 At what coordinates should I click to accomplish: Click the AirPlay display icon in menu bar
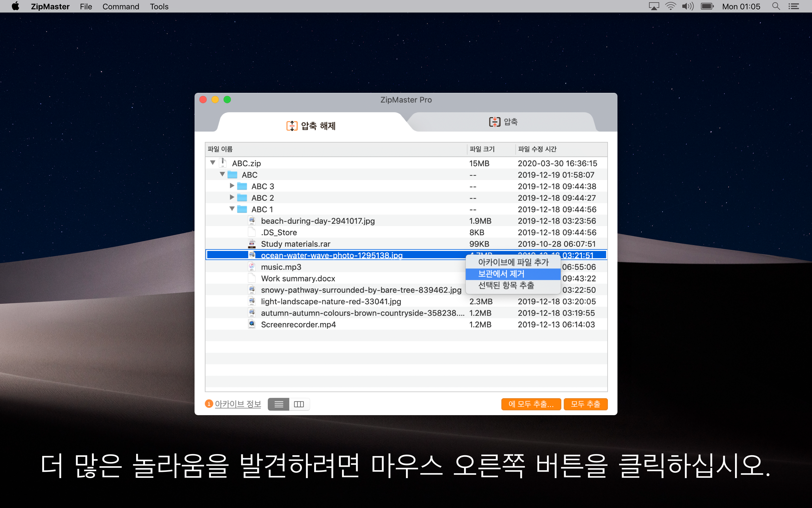point(654,6)
